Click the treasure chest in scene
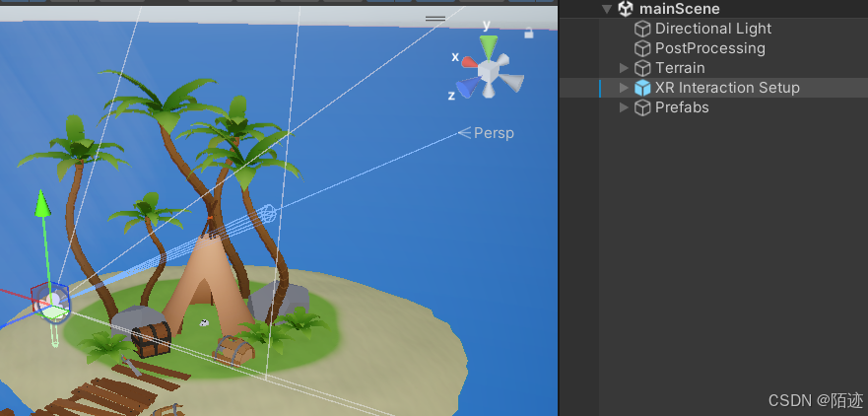This screenshot has height=416, width=868. [151, 341]
